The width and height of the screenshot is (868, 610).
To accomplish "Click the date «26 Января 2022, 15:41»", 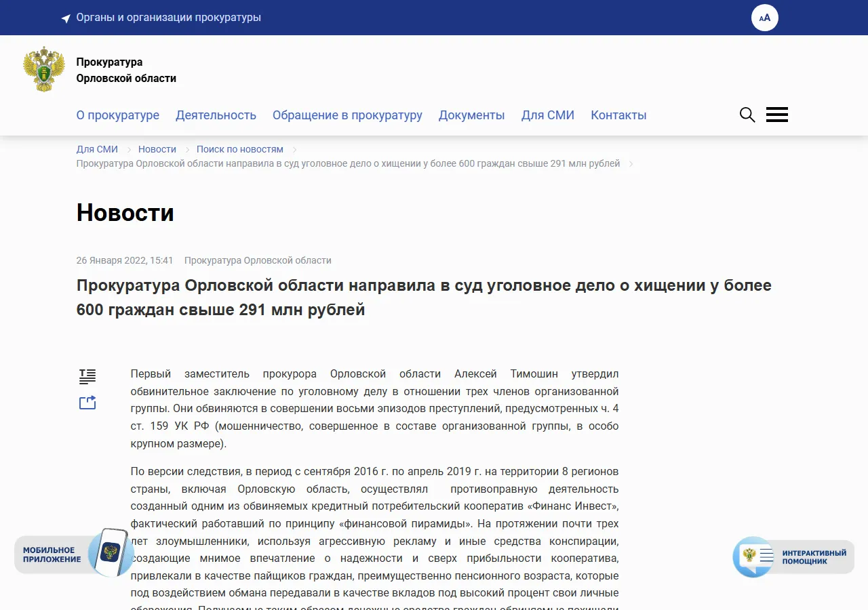I will pos(125,260).
